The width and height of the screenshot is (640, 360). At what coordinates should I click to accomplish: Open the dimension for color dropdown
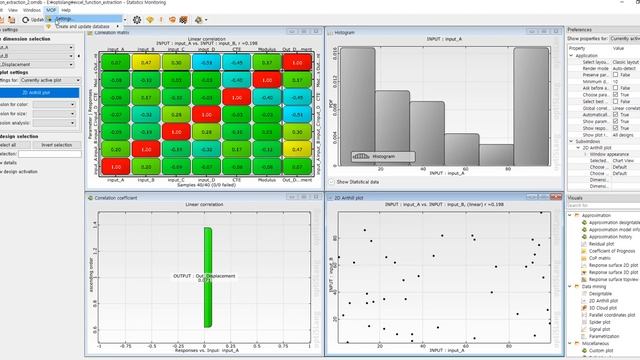[x=54, y=104]
